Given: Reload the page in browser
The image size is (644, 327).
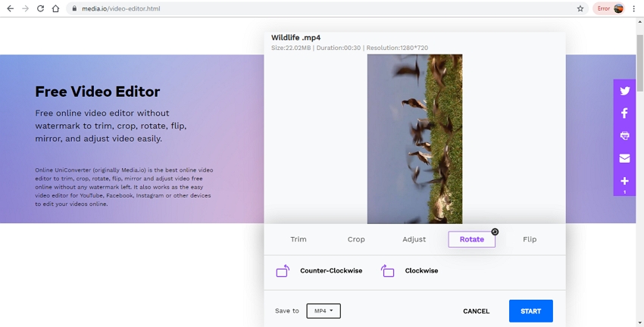Looking at the screenshot, I should click(40, 9).
